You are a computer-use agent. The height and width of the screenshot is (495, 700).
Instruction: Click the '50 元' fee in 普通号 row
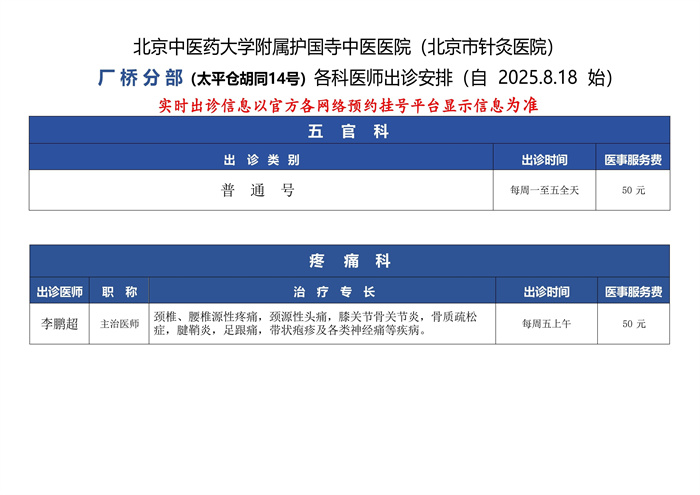pos(633,191)
